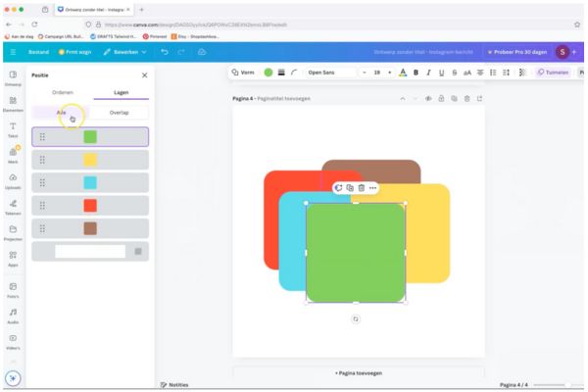Toggle bold formatting
Image resolution: width=588 pixels, height=392 pixels.
pos(416,73)
